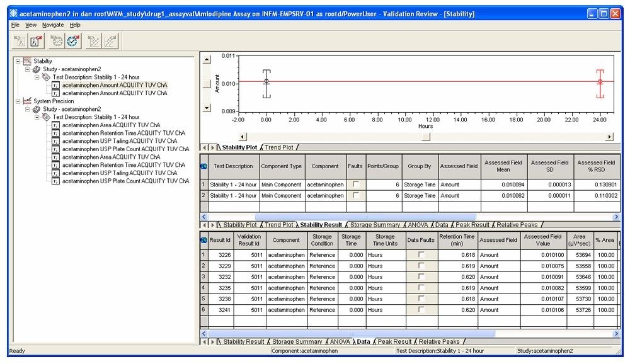Click the red data point at 24 hours
630x364 pixels.
pyautogui.click(x=600, y=82)
